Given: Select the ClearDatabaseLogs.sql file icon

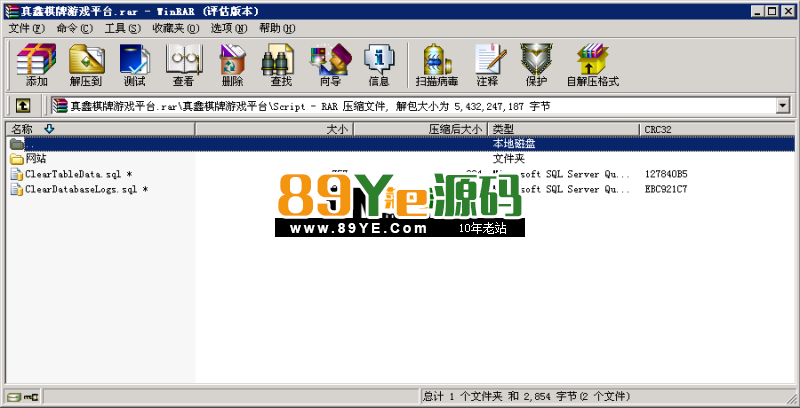Looking at the screenshot, I should click(x=17, y=190).
